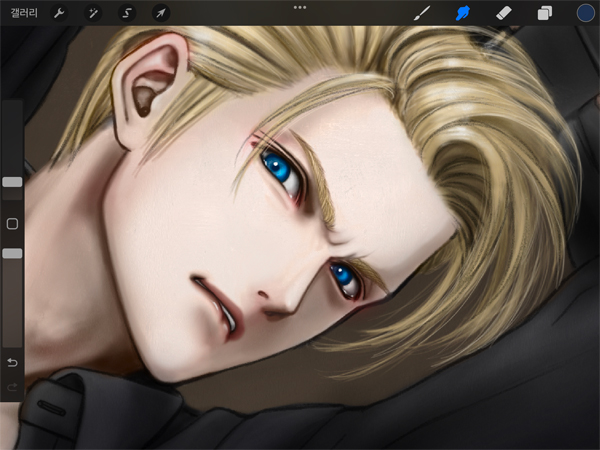Select the Smudge tool
The width and height of the screenshot is (600, 450).
[463, 13]
